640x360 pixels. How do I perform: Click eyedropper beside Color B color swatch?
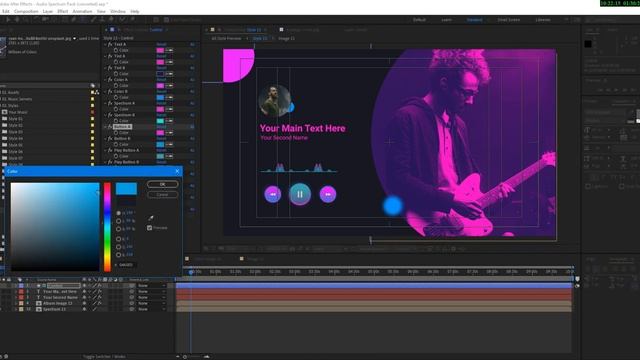coord(169,98)
